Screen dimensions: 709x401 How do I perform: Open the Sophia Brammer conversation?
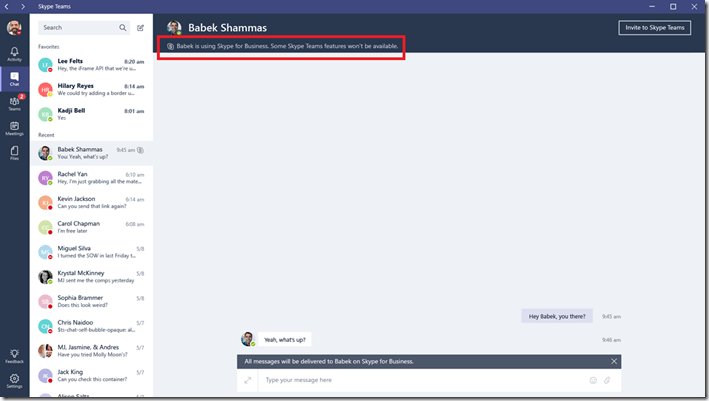pos(91,301)
